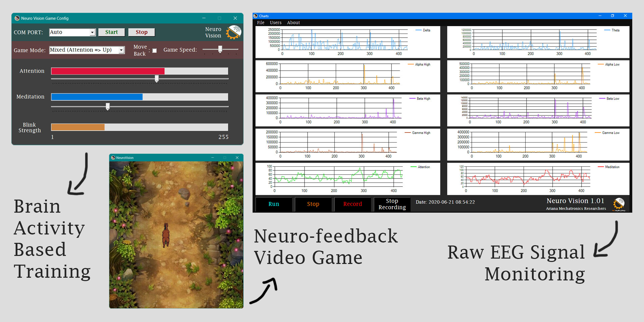The height and width of the screenshot is (322, 644).
Task: Enable the Move Back checkbox
Action: coord(155,51)
